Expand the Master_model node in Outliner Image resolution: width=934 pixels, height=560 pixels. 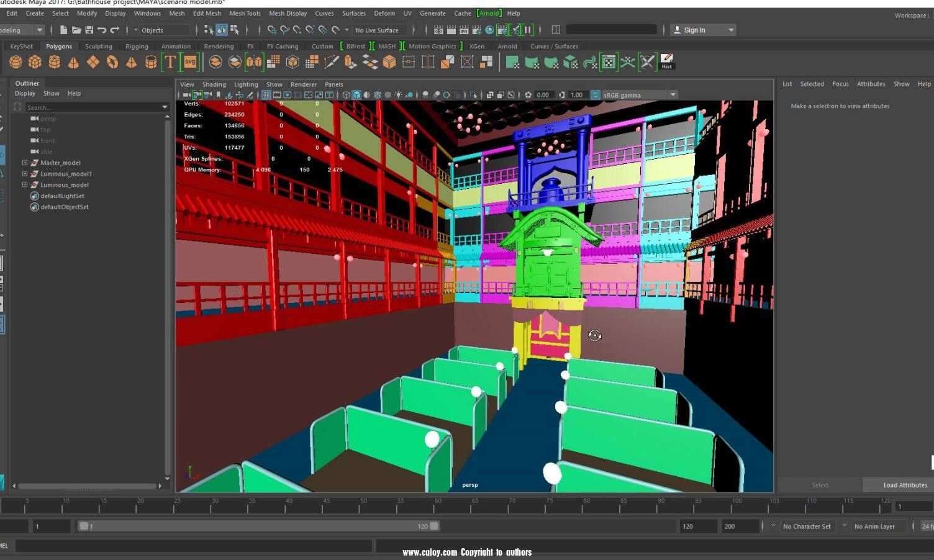point(25,163)
